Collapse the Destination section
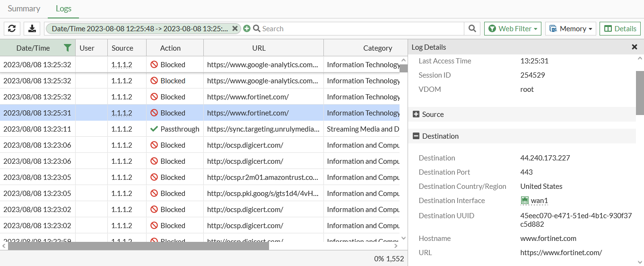The image size is (644, 266). point(416,136)
